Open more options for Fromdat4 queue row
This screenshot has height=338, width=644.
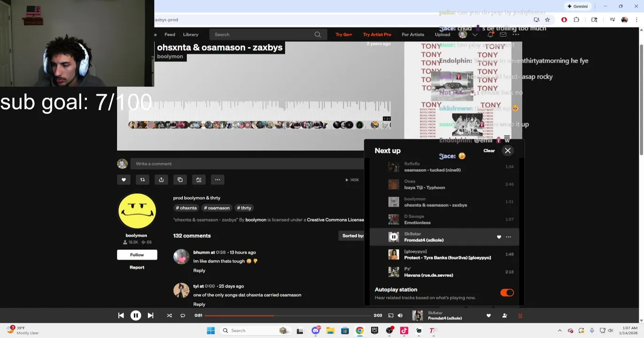[x=508, y=237]
